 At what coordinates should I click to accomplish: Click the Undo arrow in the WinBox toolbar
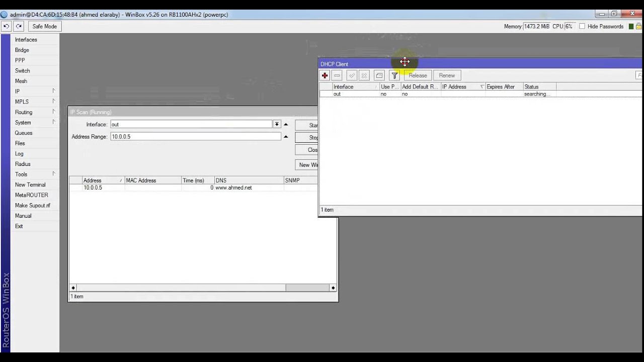[x=7, y=26]
